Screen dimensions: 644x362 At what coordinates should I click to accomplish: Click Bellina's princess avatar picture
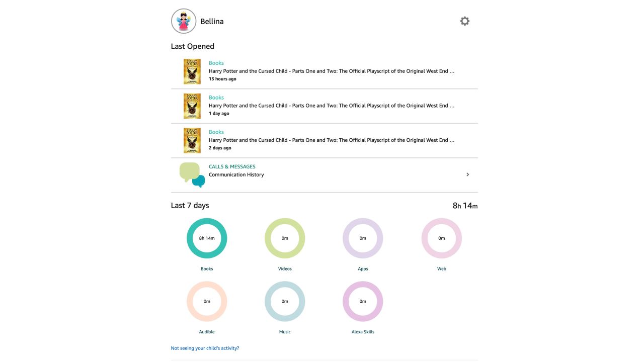[x=184, y=21]
